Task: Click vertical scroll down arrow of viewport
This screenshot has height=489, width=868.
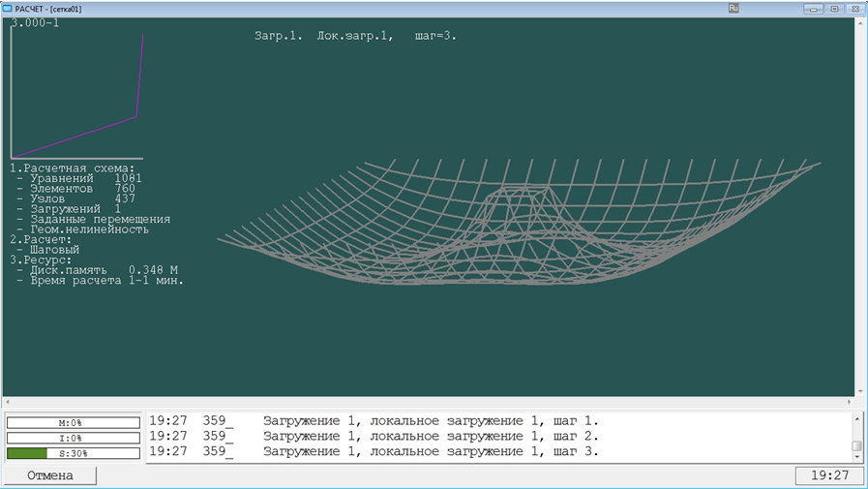Action: 861,391
